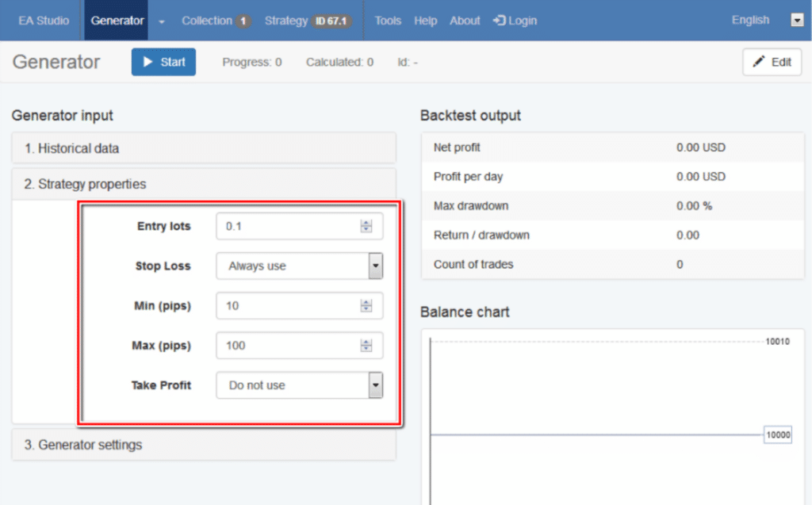Click the 10000 balance chart label

[x=777, y=434]
